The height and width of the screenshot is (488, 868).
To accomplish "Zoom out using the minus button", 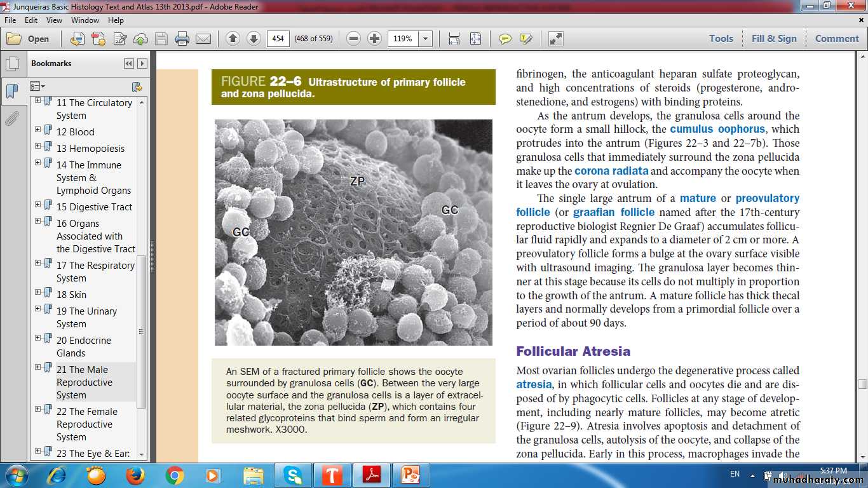I will point(354,39).
